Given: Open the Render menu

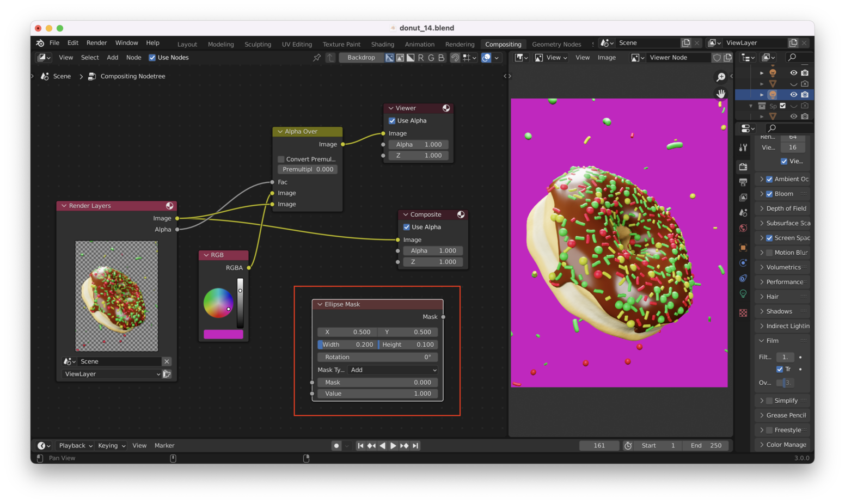Looking at the screenshot, I should [x=96, y=43].
